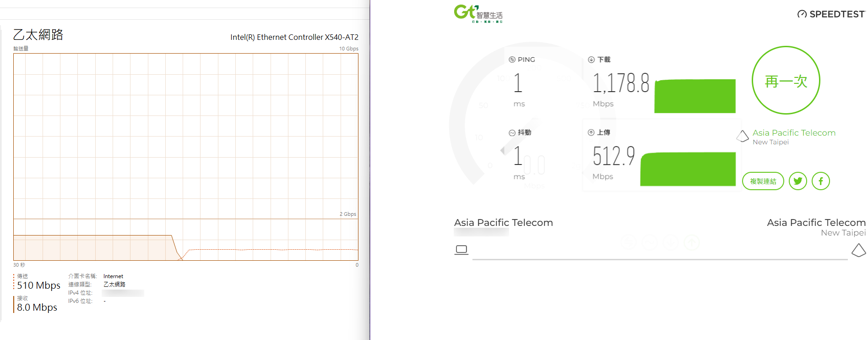Click the Gt 智慧生活 logo
The image size is (868, 340).
[478, 13]
